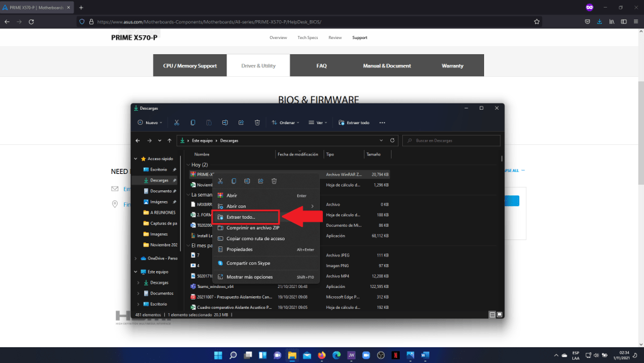644x363 pixels.
Task: Click Copy icon in context menu top row
Action: 234,181
